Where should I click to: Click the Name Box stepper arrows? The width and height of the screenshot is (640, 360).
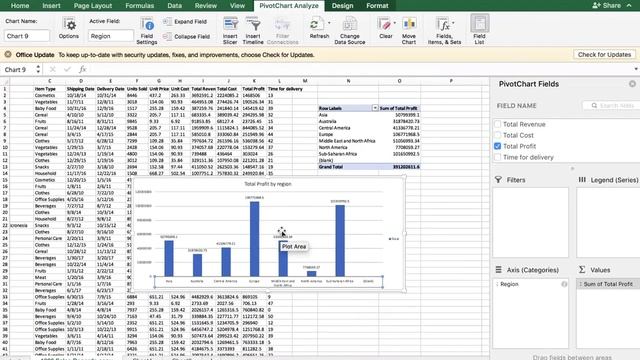point(38,69)
